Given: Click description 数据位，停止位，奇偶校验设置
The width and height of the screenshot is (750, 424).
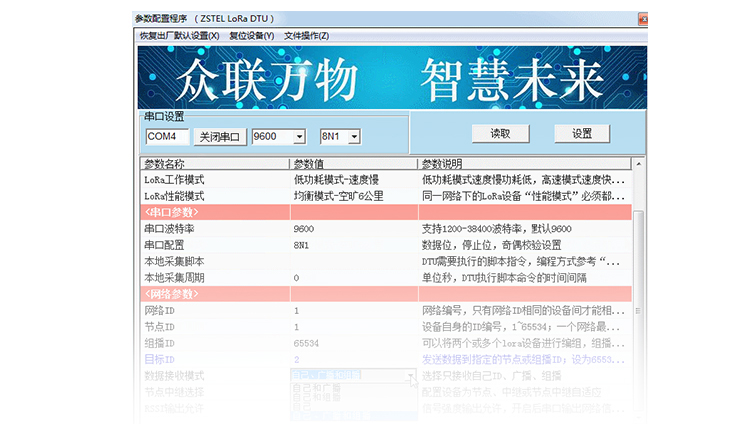Looking at the screenshot, I should click(491, 245).
